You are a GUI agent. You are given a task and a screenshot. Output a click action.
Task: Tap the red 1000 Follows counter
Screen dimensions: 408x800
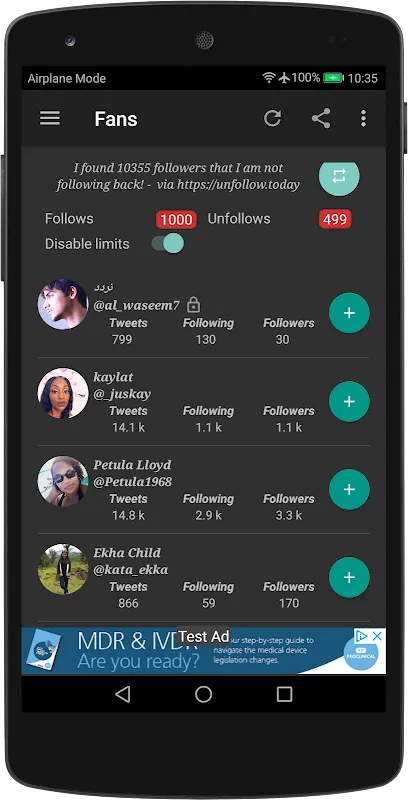tap(176, 219)
